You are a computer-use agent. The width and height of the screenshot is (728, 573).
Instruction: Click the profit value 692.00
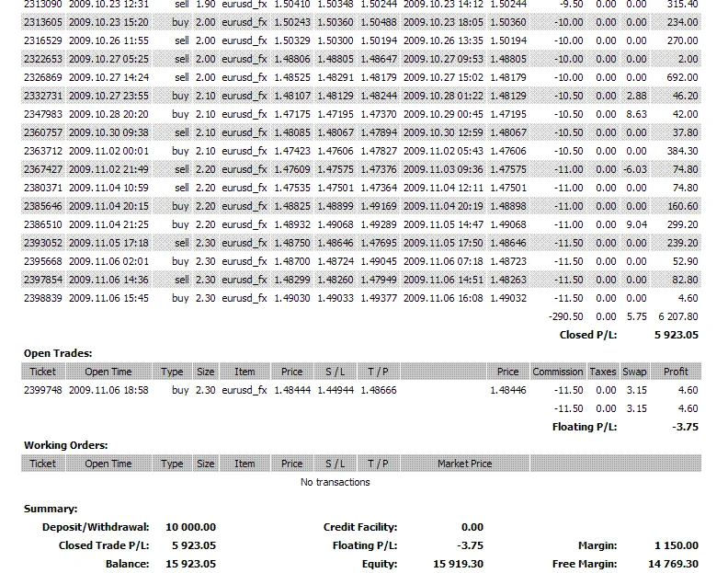[x=682, y=77]
